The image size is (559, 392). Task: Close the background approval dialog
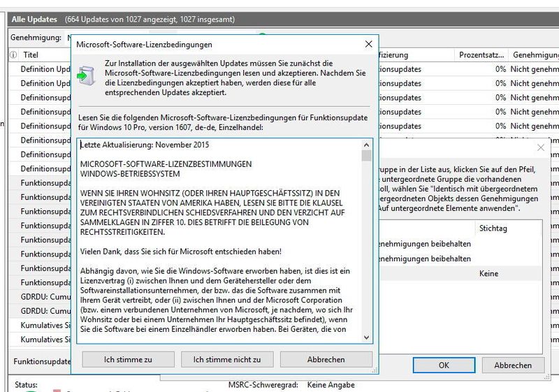point(540,147)
